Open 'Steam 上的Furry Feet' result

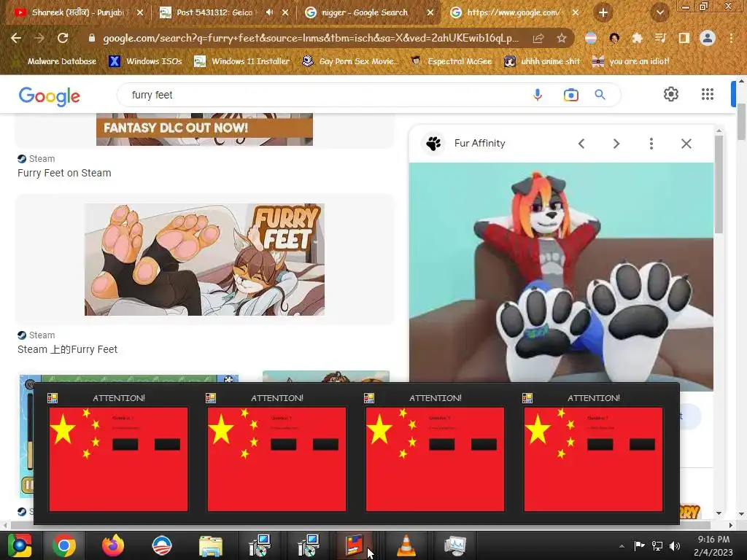click(67, 349)
